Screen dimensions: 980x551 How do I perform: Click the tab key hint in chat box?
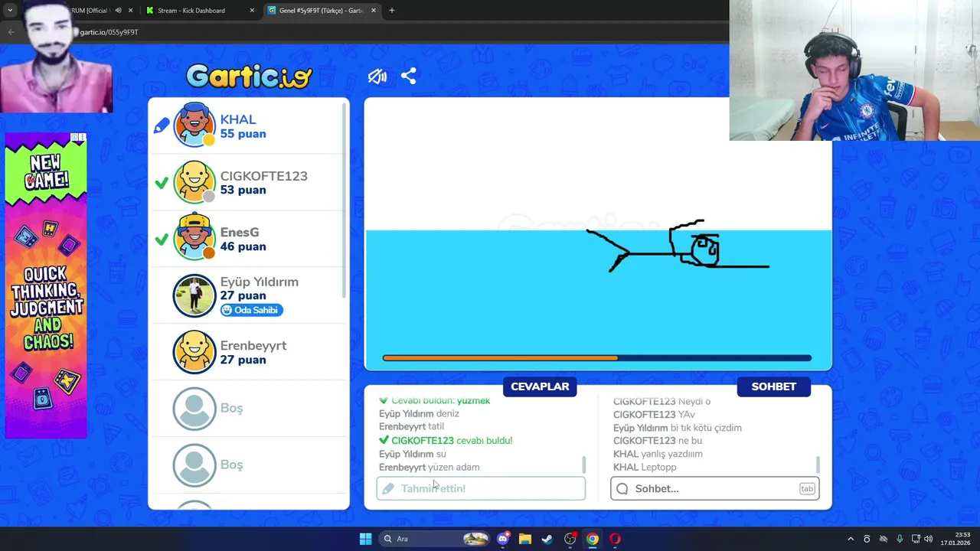click(807, 488)
